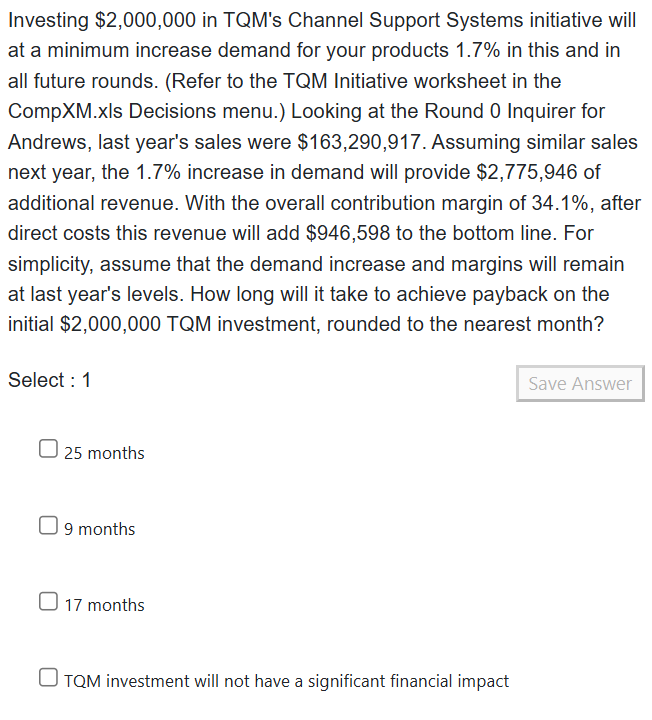Tick the no significant financial impact checkbox
Viewport: 652px width, 720px height.
click(x=48, y=677)
